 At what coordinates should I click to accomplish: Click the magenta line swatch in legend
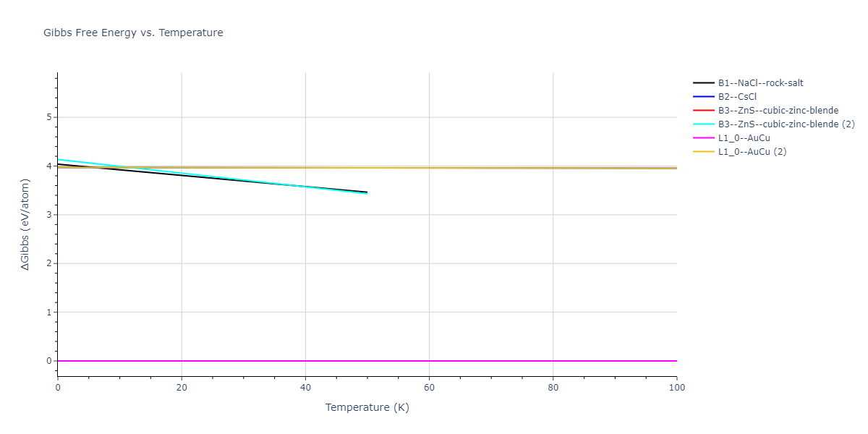pyautogui.click(x=704, y=138)
